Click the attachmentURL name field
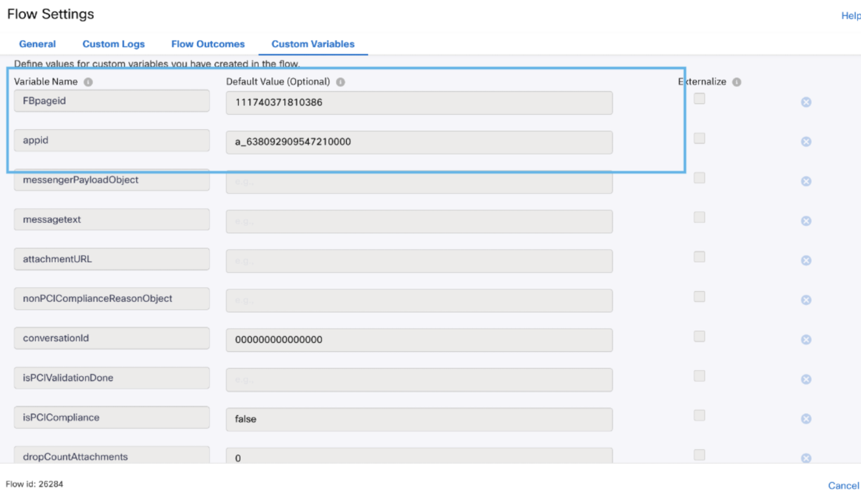861x504 pixels. click(x=112, y=259)
